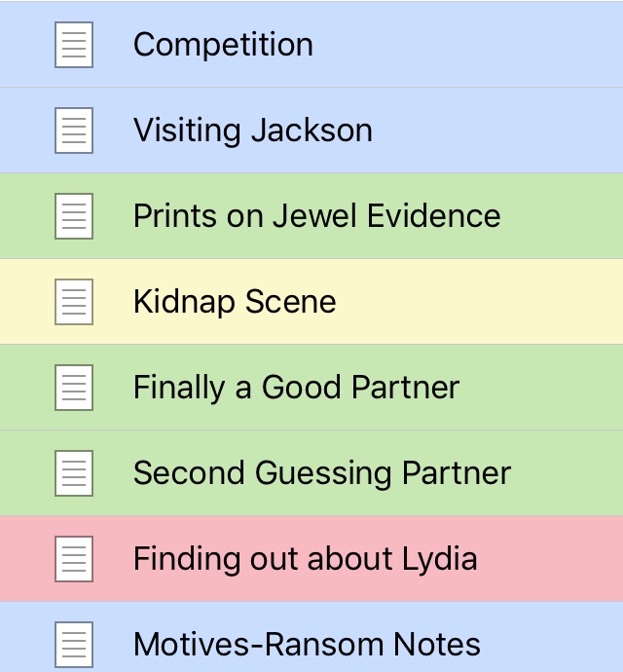Open the Competition entry by its title
Screen dimensions: 623x672
click(x=223, y=45)
